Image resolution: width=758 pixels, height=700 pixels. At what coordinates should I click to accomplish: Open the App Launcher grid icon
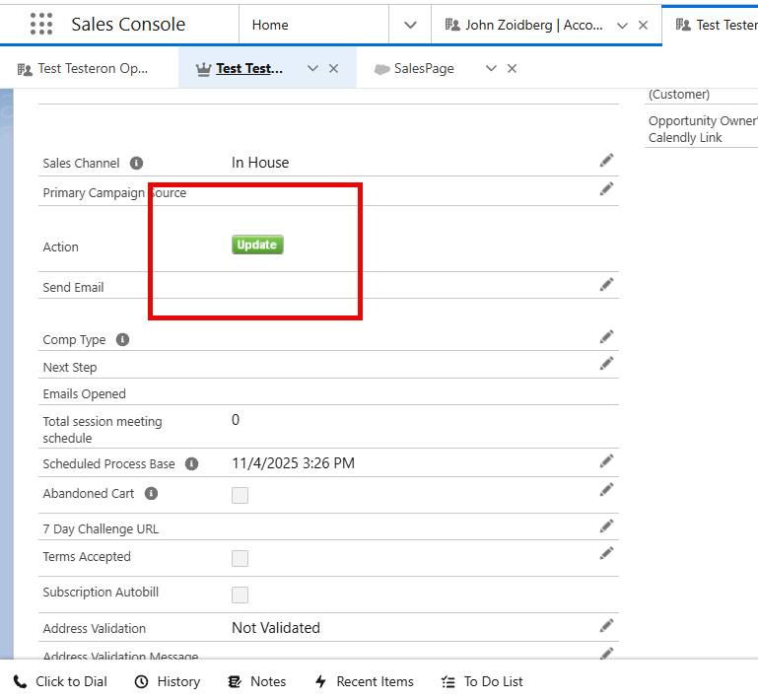tap(41, 25)
